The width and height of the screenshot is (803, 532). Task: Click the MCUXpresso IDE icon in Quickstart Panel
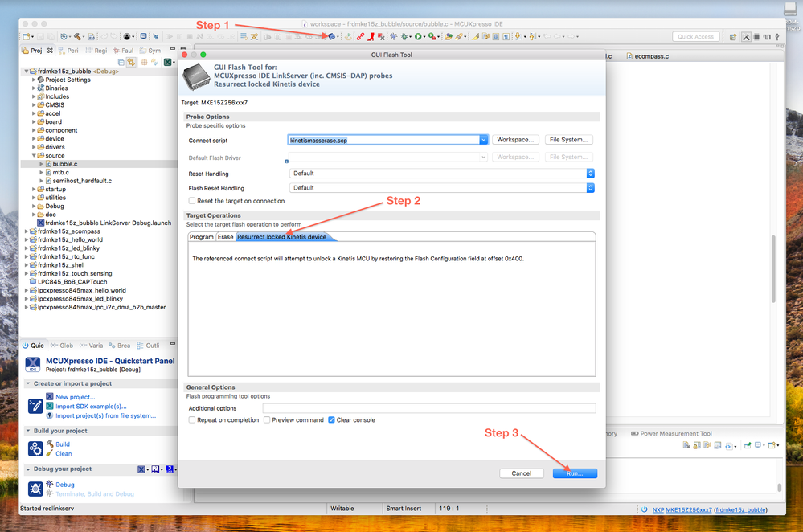coord(32,363)
